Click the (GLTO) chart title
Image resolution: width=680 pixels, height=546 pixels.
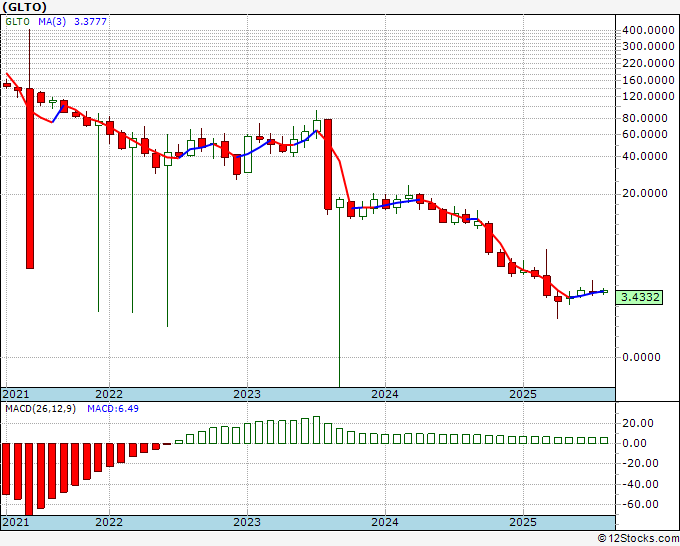24,7
